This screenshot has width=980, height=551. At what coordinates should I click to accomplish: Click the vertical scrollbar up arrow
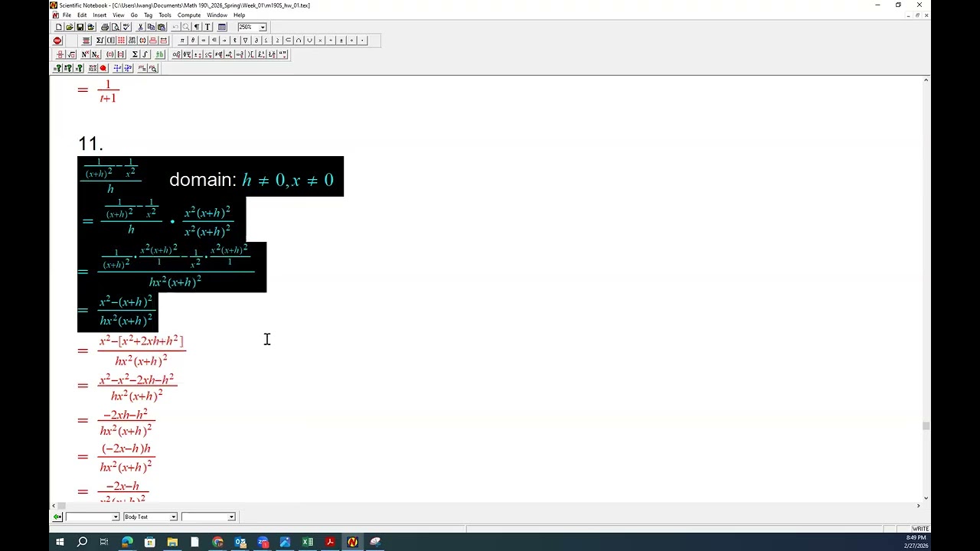pyautogui.click(x=926, y=80)
